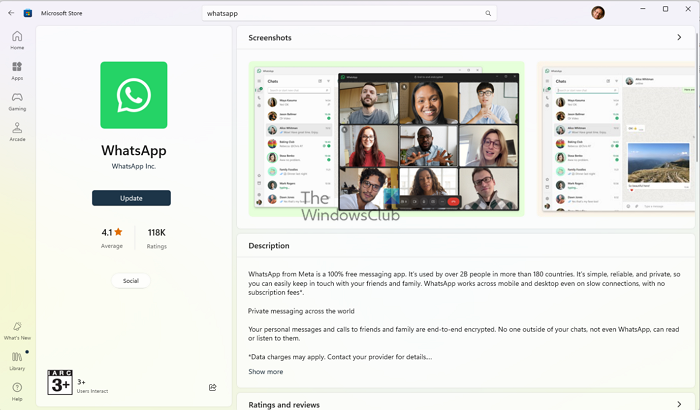Click the vertical page scrollbar
The height and width of the screenshot is (410, 700).
(x=697, y=98)
